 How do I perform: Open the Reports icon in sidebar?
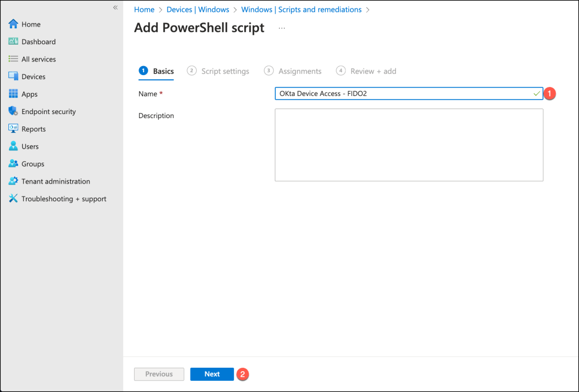(x=14, y=129)
